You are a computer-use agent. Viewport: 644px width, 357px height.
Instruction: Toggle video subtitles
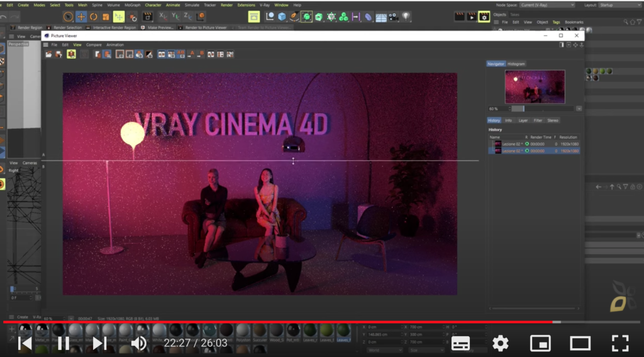tap(460, 343)
